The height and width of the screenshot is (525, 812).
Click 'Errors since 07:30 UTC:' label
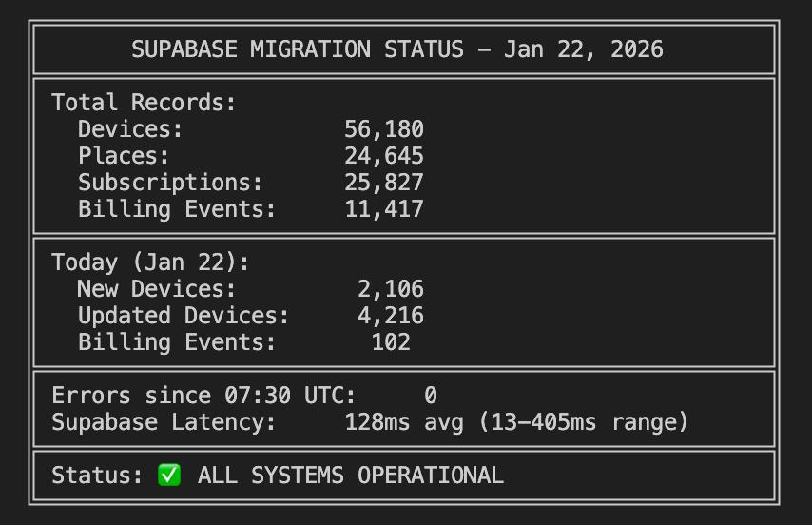[x=204, y=396]
